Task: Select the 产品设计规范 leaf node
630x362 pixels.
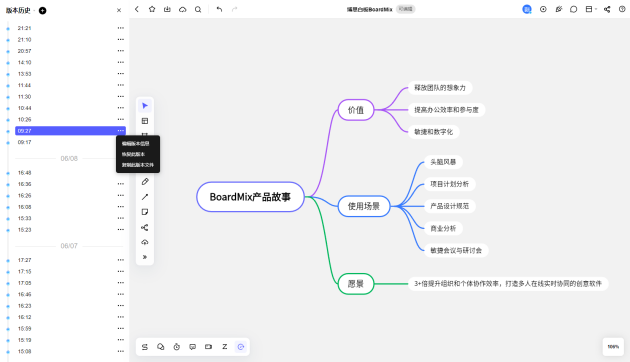Action: coord(450,206)
